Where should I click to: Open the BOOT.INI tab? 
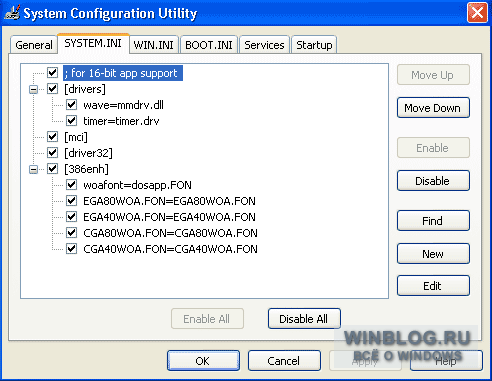(209, 45)
